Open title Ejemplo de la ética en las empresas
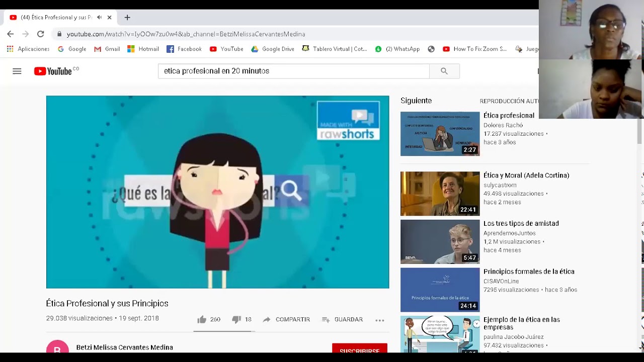The height and width of the screenshot is (362, 644). click(x=522, y=323)
